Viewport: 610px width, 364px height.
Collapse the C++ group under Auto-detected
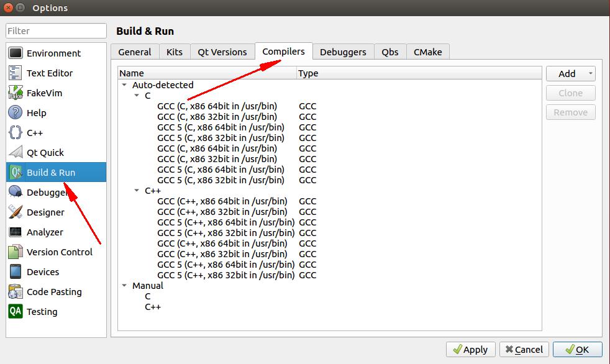pos(137,190)
